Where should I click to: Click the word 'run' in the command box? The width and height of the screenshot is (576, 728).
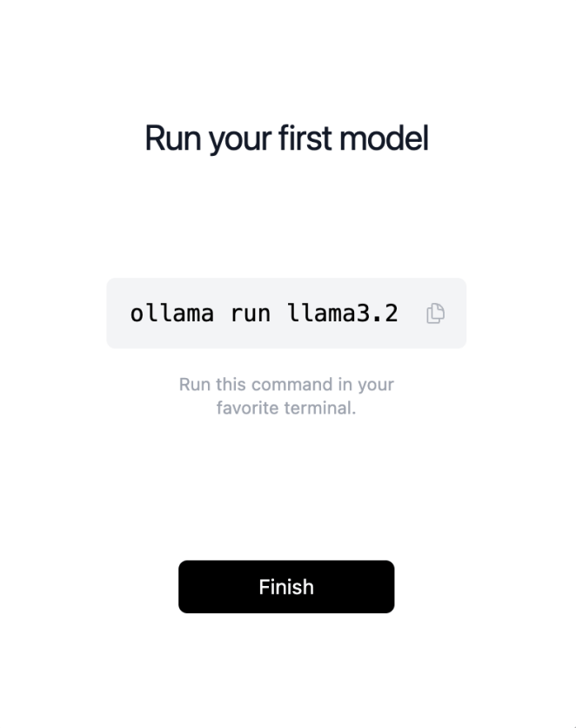click(x=251, y=313)
